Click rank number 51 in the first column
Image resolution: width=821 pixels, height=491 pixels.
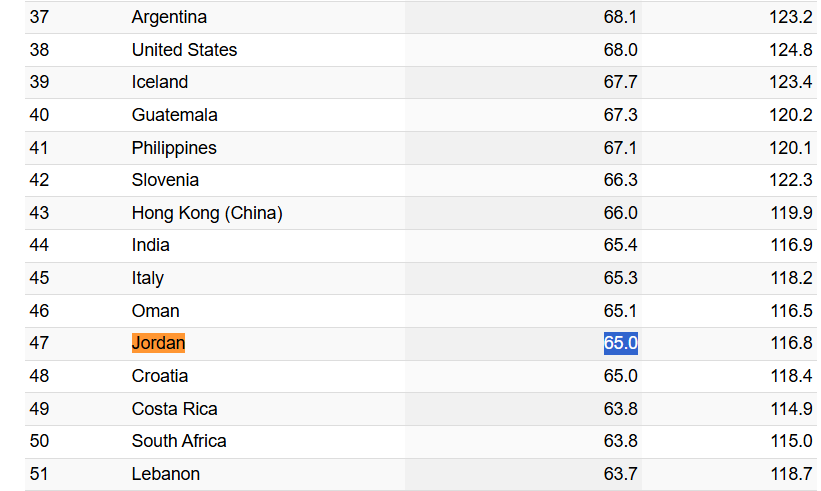39,474
